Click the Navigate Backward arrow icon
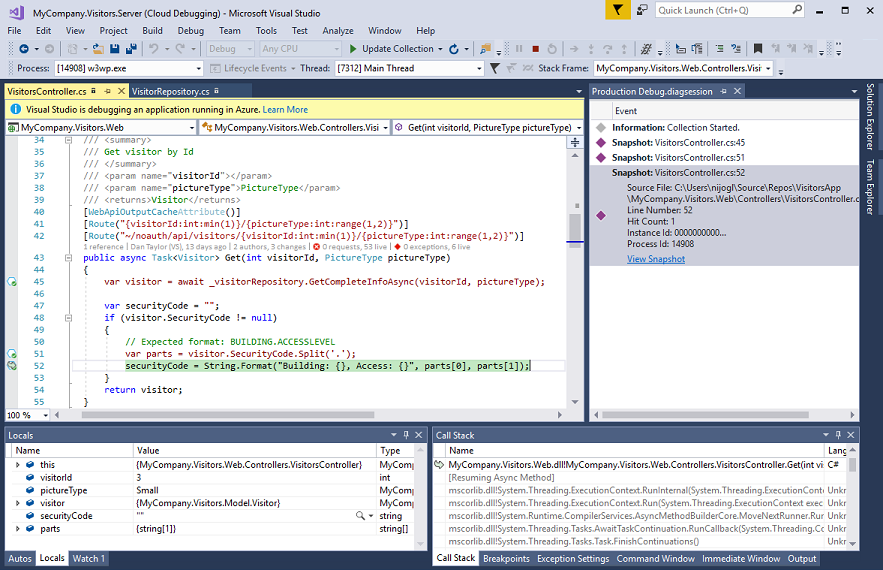Viewport: 883px width, 570px height. pos(24,49)
